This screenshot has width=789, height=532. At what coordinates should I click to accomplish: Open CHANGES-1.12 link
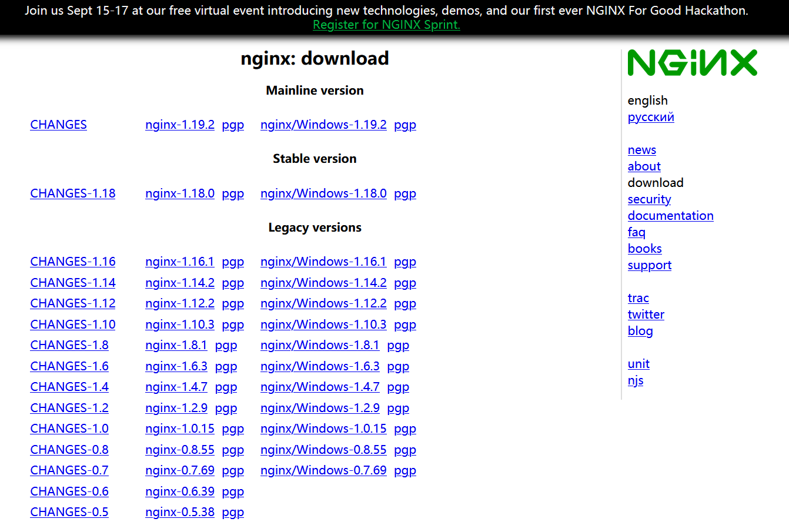[x=73, y=303]
